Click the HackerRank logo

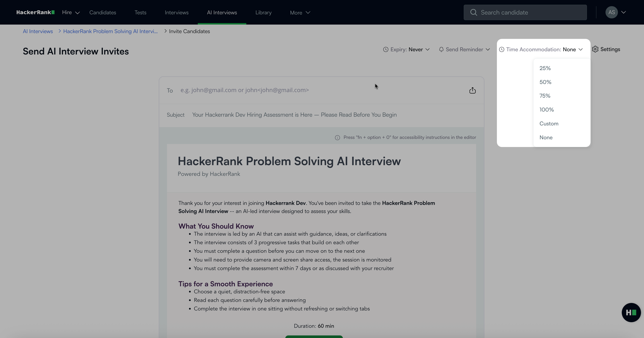[35, 12]
